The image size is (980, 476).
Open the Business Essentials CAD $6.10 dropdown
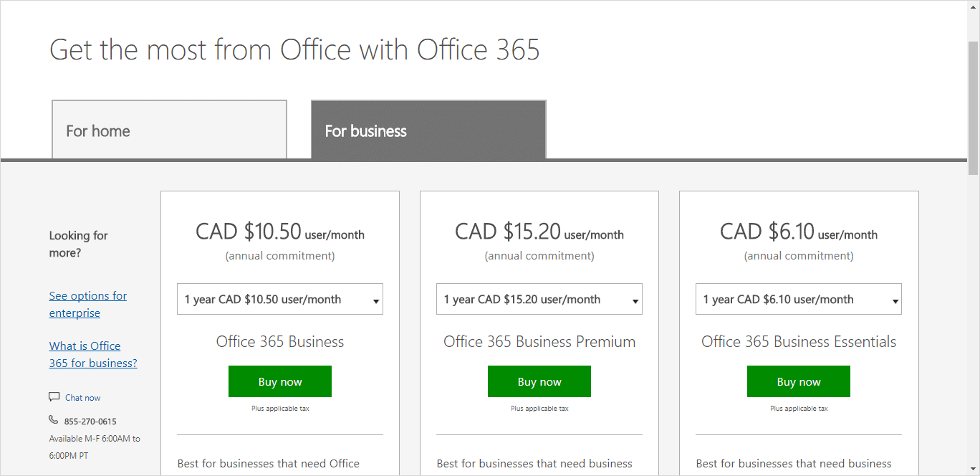tap(799, 300)
